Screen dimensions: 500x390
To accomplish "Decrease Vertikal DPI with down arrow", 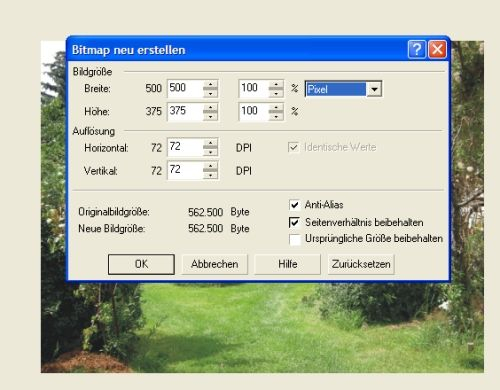I will (x=210, y=175).
